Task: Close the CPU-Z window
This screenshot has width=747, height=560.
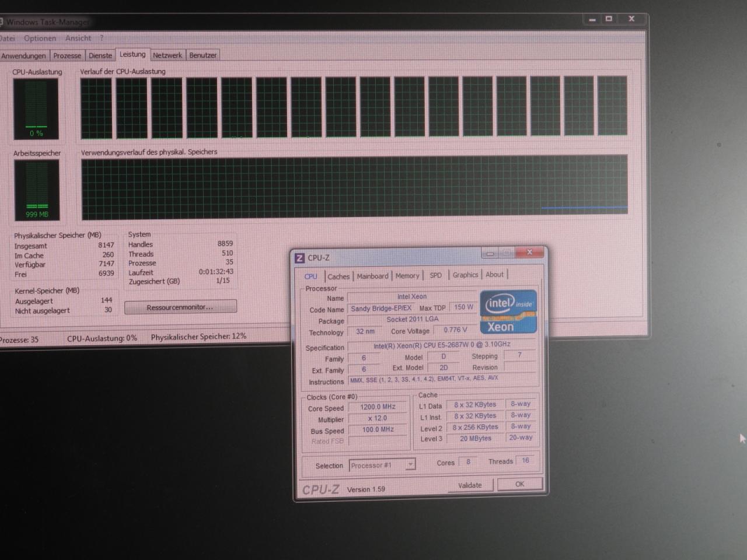Action: (x=529, y=252)
